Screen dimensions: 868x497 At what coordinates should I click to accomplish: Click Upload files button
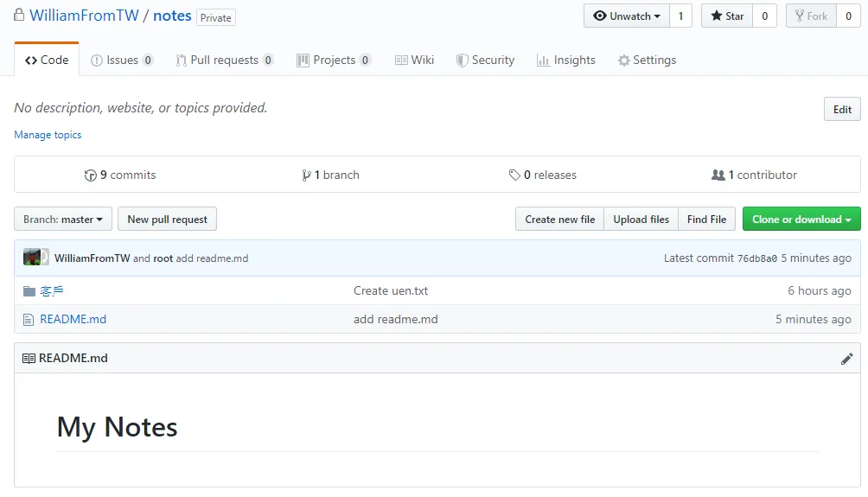coord(641,220)
